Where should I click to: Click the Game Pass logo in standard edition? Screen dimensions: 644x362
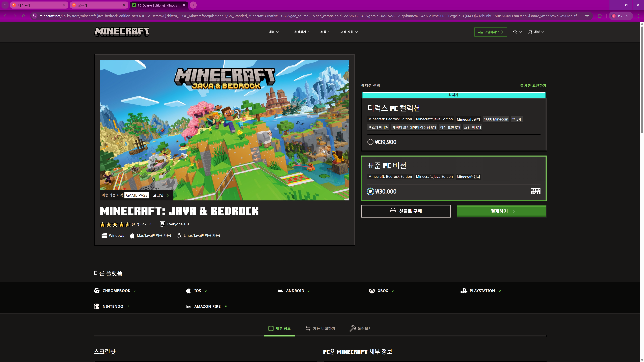pyautogui.click(x=535, y=191)
